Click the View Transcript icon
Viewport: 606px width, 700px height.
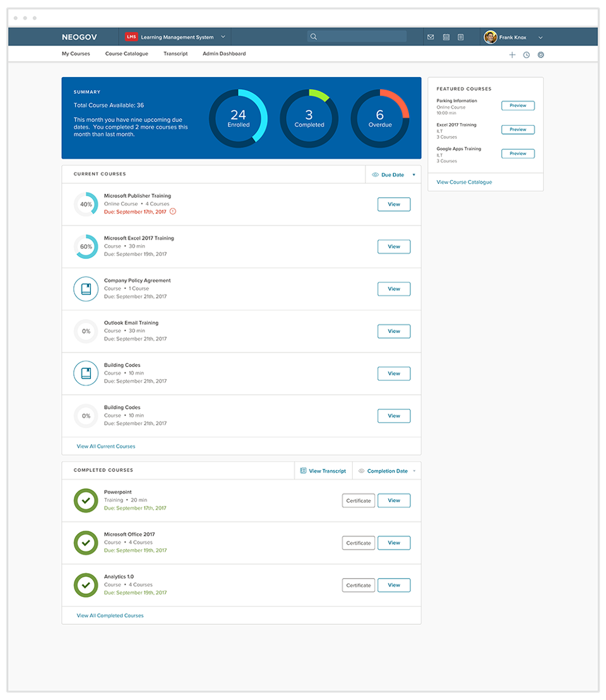[x=303, y=471]
